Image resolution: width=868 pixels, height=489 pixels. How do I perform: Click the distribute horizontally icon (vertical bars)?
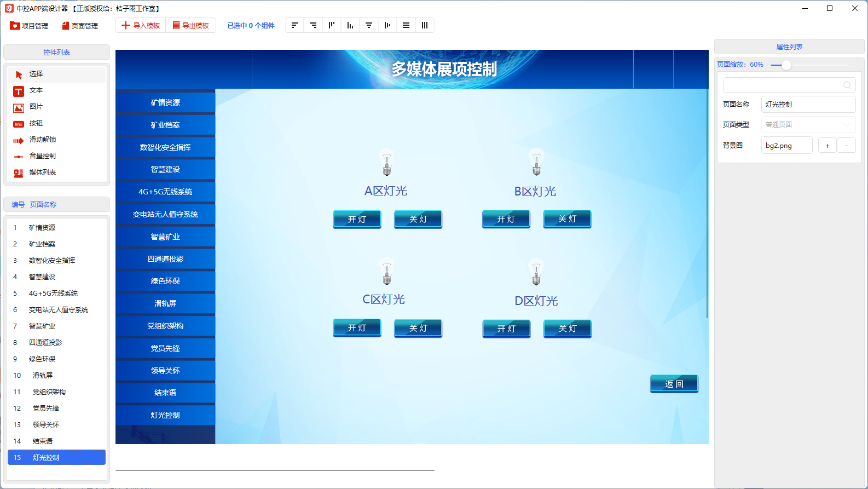[425, 25]
